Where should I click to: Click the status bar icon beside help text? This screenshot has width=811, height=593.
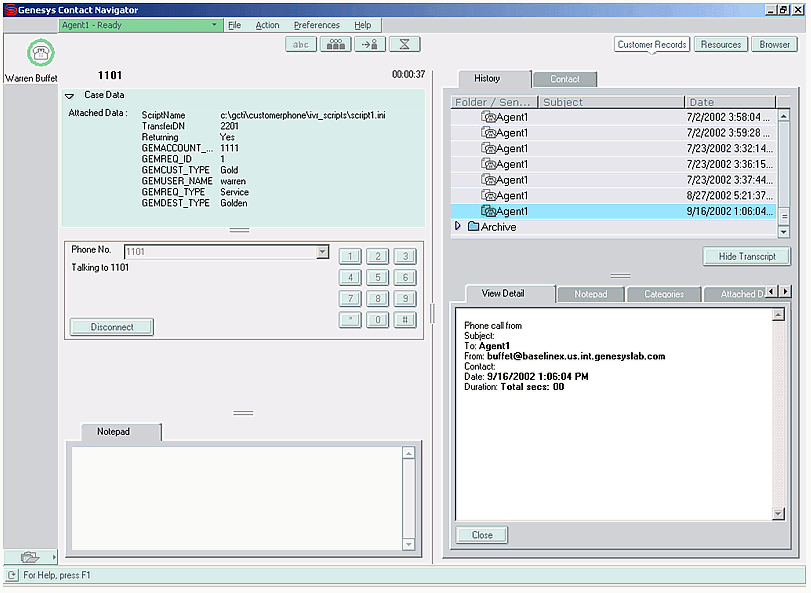click(12, 576)
